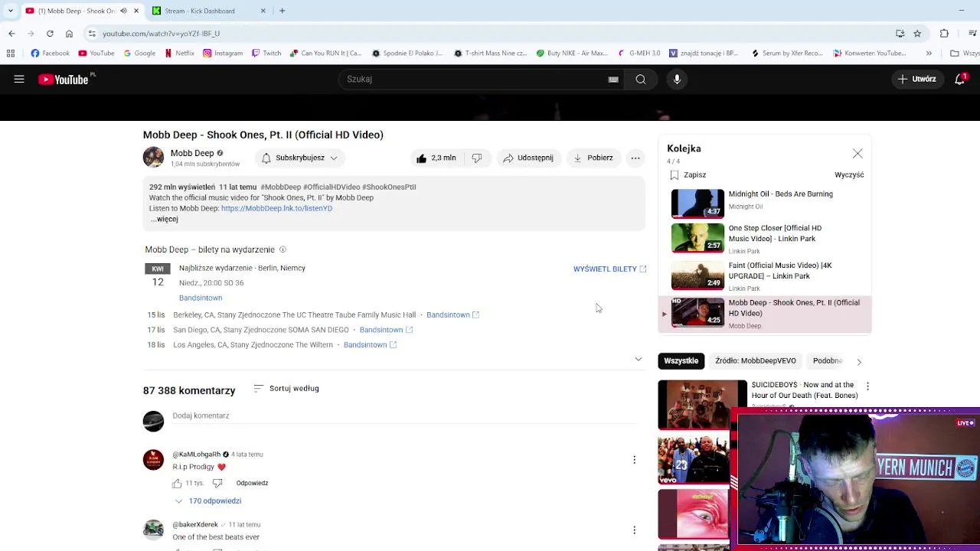
Task: Select the Źródło: MobbDeepVEVO chip
Action: (756, 360)
